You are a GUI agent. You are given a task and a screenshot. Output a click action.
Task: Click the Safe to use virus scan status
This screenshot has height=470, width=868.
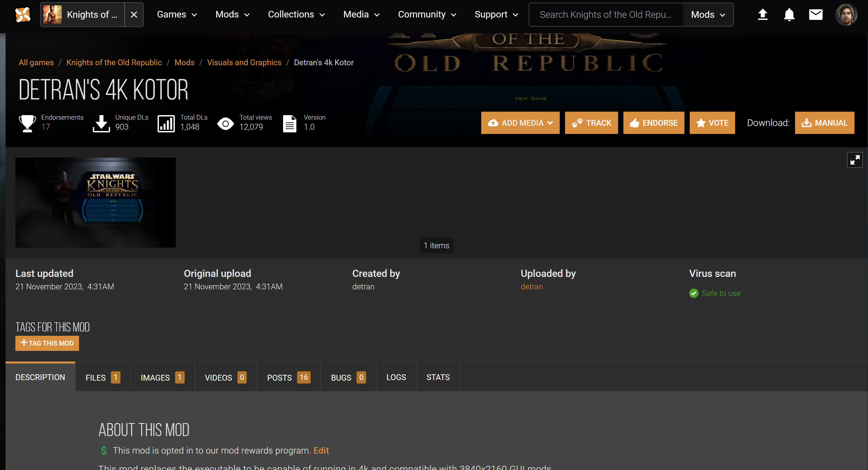[x=721, y=293]
